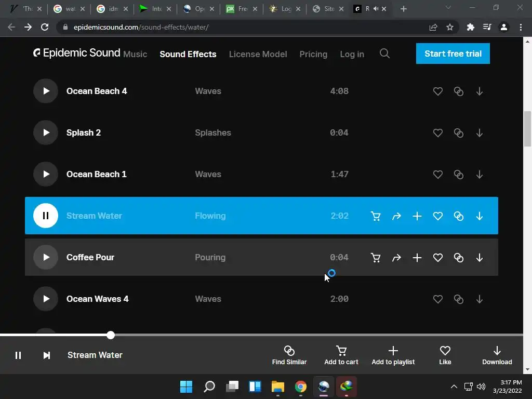Add Stream Water to playlist via plus icon
532x399 pixels.
click(x=417, y=216)
